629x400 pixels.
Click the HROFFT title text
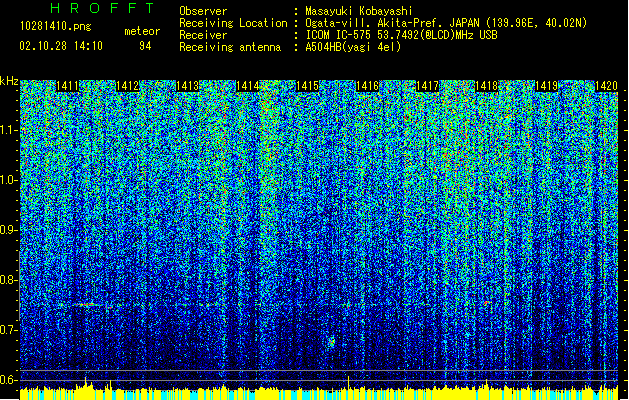pyautogui.click(x=103, y=8)
